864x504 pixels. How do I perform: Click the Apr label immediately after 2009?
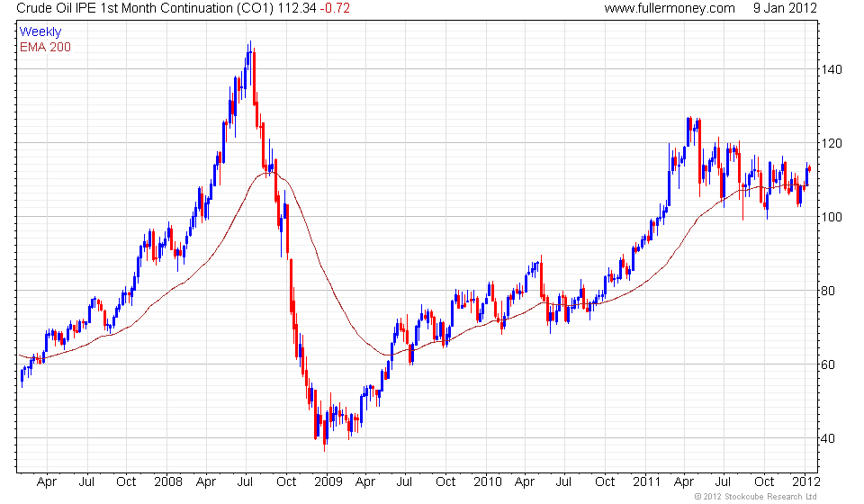click(365, 482)
